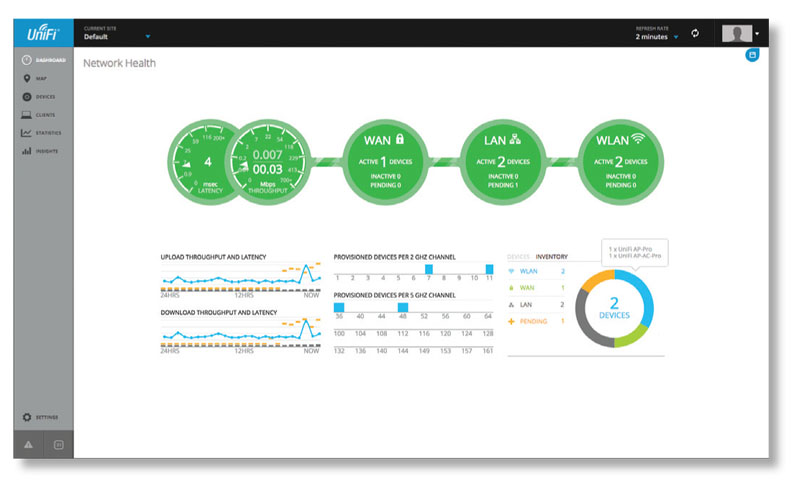
Task: Click the WAN lock icon
Action: point(400,139)
